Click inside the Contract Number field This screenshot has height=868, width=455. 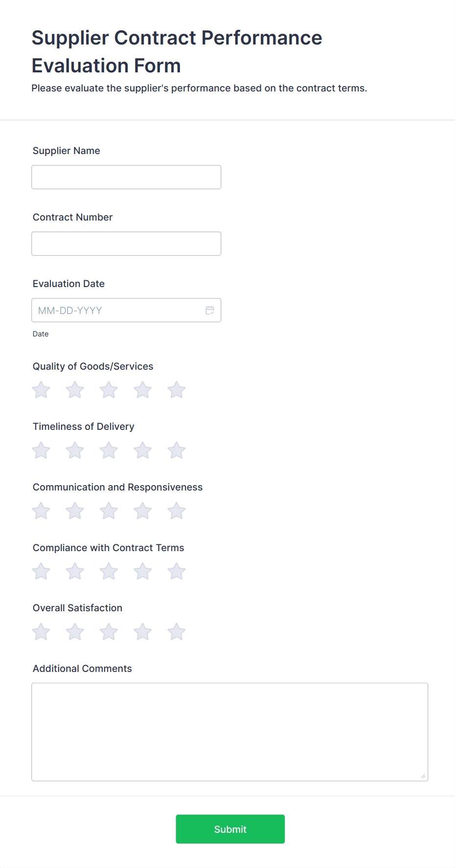(x=126, y=243)
